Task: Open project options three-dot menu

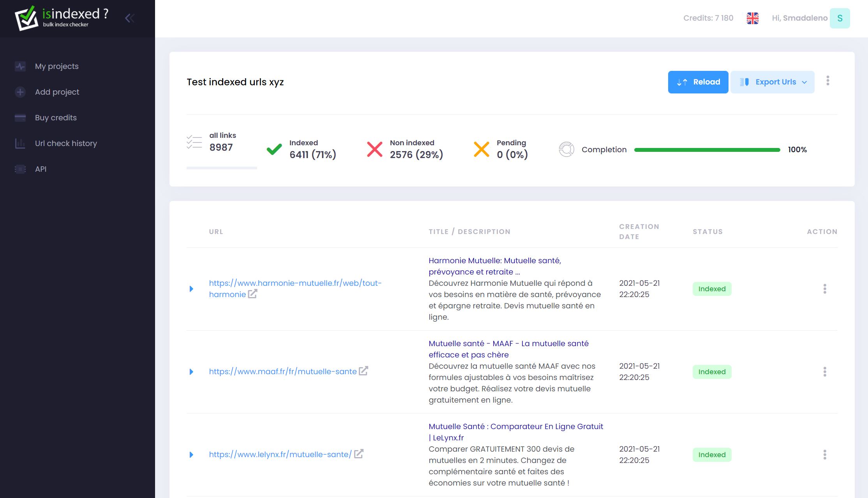Action: [827, 81]
